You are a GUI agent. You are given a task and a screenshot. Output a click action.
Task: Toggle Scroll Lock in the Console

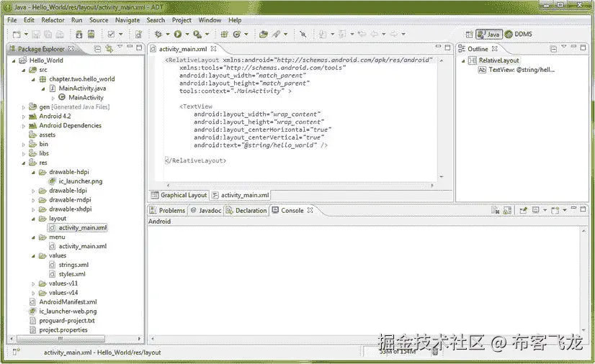point(507,210)
